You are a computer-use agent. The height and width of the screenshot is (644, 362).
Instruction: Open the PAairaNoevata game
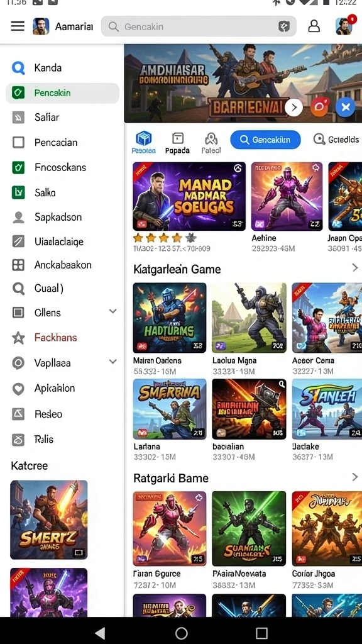pos(249,528)
